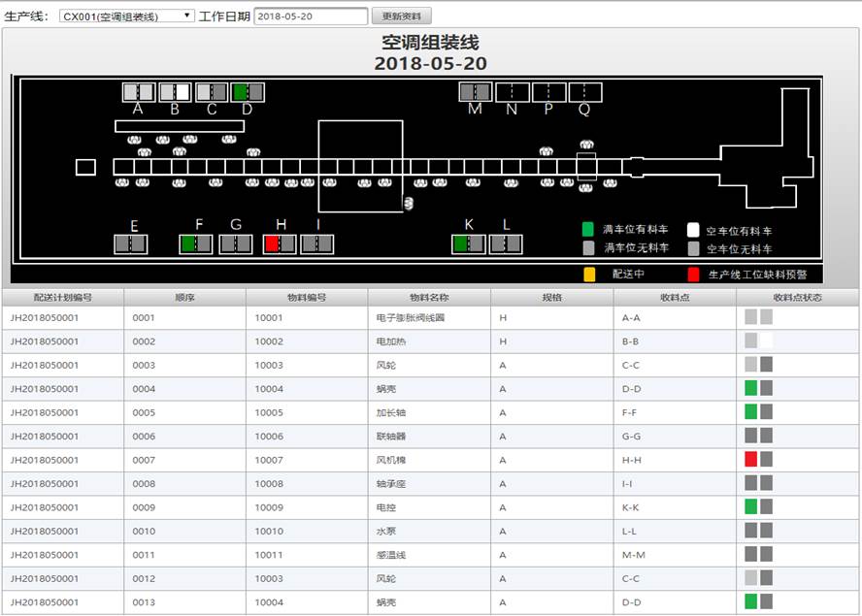Click station M cart icon

pyautogui.click(x=475, y=92)
